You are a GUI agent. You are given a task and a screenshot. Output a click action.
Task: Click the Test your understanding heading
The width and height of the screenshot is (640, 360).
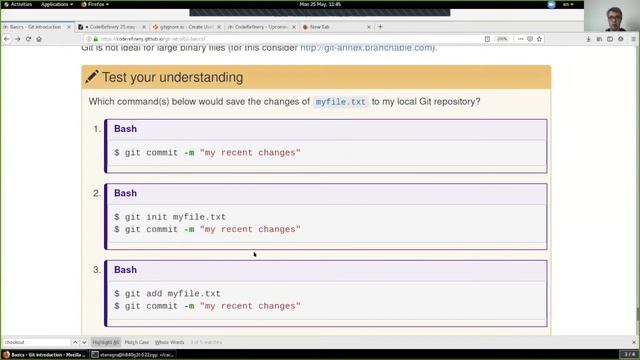click(x=172, y=77)
